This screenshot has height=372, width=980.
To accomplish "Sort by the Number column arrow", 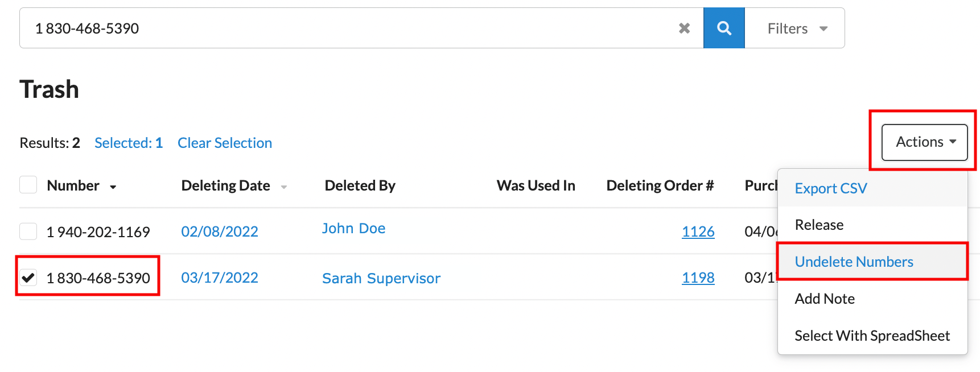I will 113,187.
